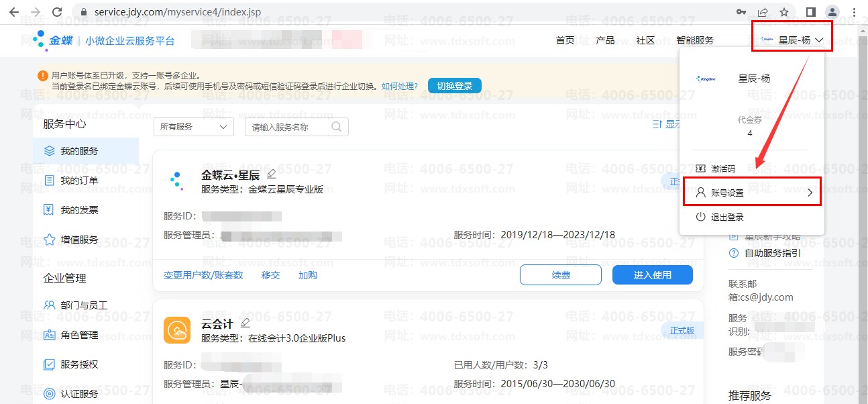Open the 所有服务 dropdown

point(193,127)
